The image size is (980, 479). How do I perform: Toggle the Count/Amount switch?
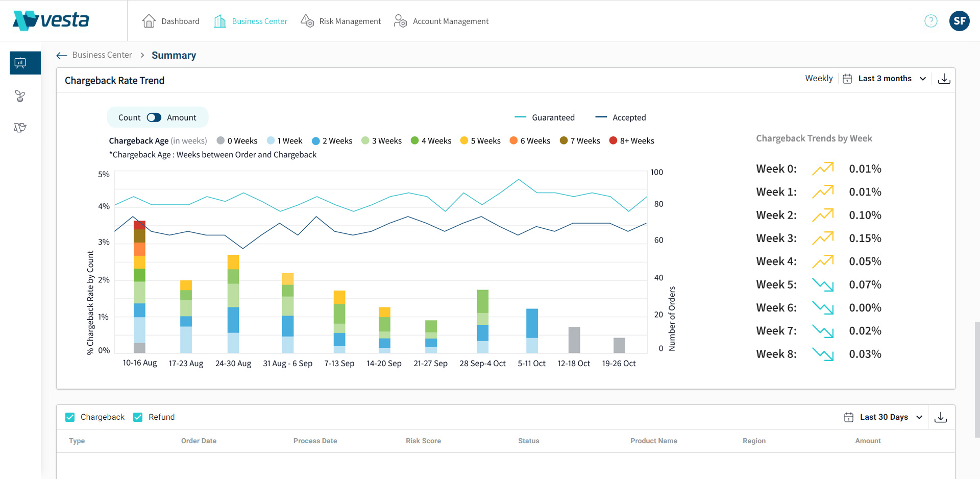click(154, 117)
